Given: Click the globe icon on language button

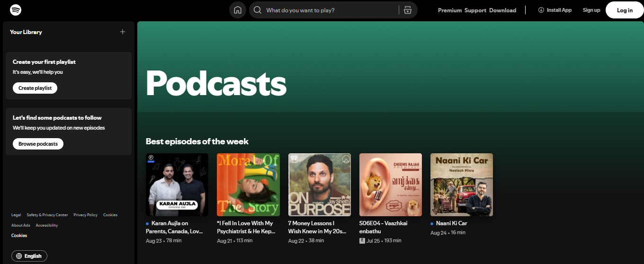Looking at the screenshot, I should tap(19, 256).
